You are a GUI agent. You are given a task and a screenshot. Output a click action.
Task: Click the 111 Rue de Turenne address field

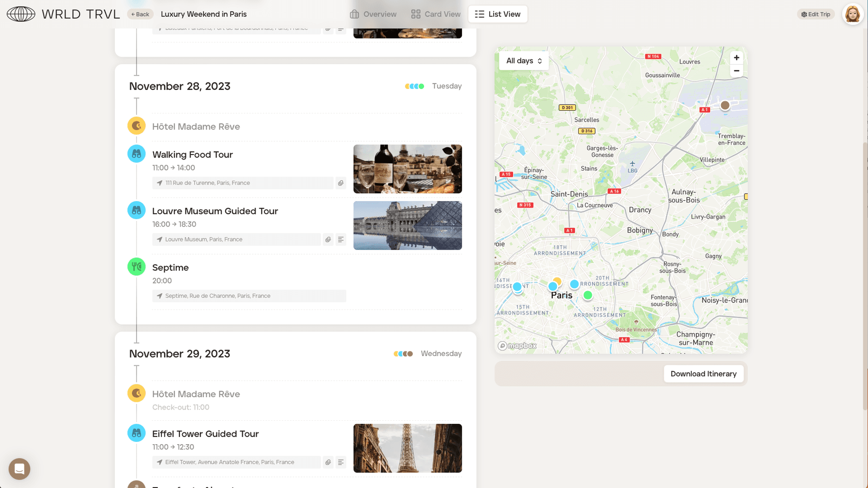[x=243, y=183]
